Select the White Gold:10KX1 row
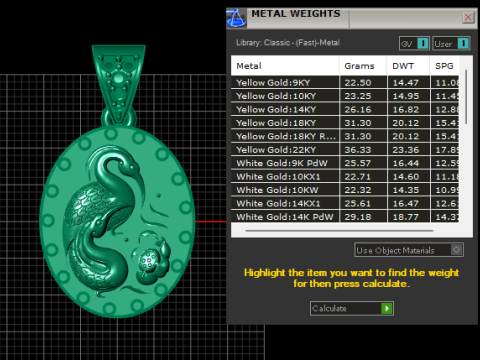480x360 pixels. pos(345,176)
